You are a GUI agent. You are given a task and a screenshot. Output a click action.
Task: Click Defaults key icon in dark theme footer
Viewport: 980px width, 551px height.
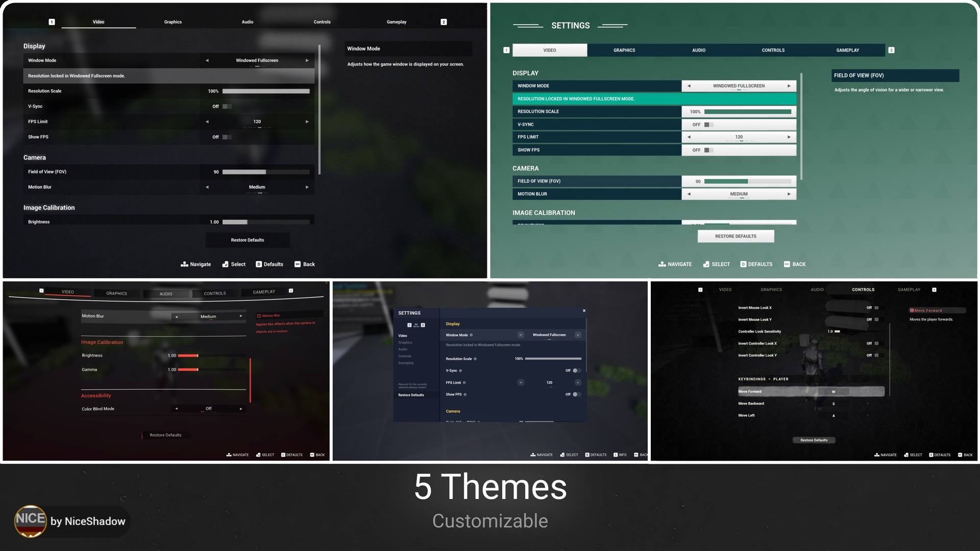tap(259, 264)
